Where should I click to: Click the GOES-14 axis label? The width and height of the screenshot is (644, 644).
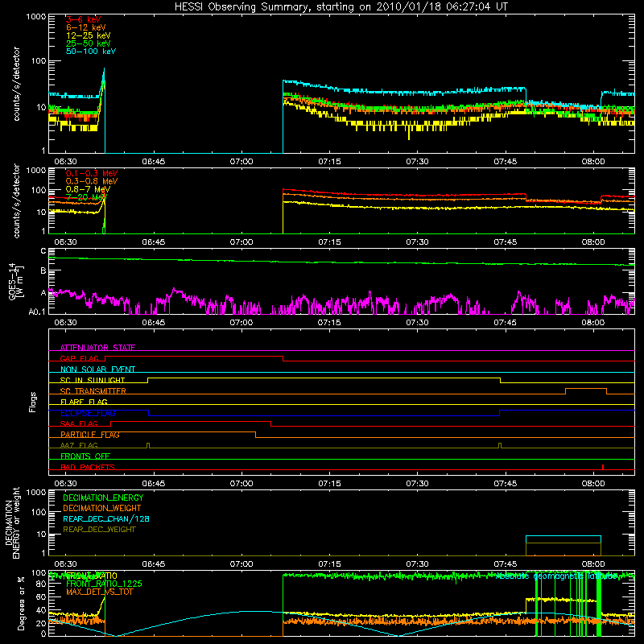click(15, 282)
